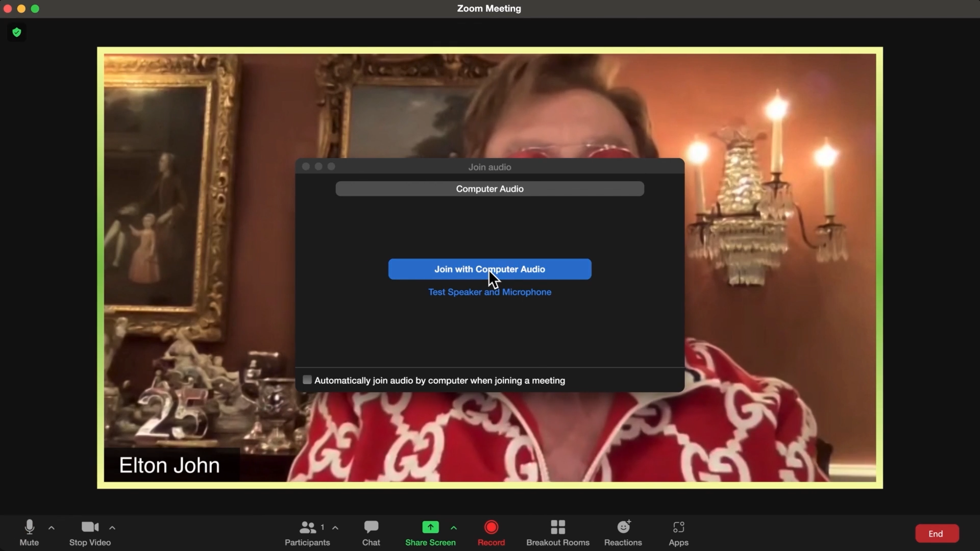980x551 pixels.
Task: Click the Join audio dialog title
Action: tap(489, 167)
